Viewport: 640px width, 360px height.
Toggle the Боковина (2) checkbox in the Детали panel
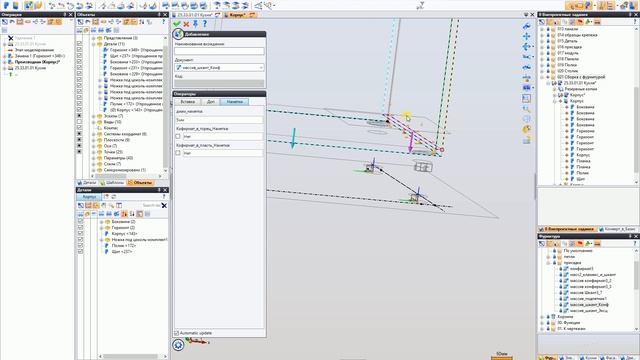pos(80,222)
